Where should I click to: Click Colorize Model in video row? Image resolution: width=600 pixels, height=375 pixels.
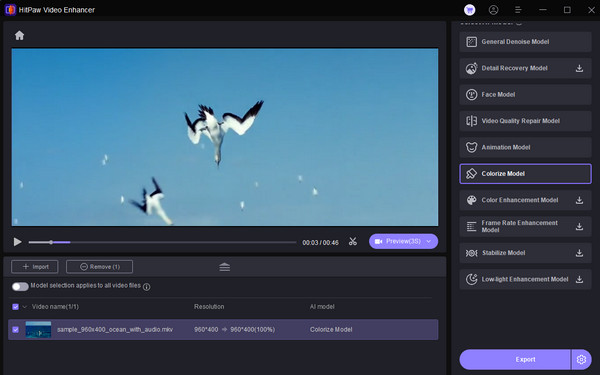331,329
